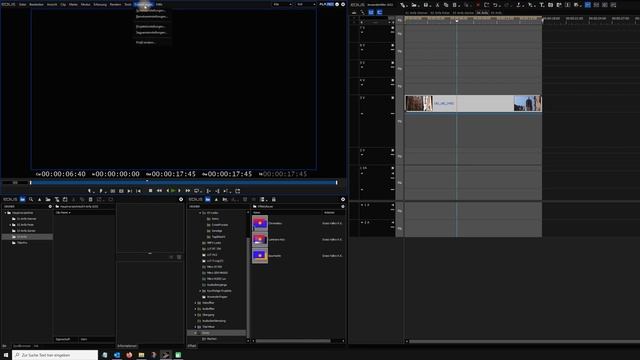Open the first monitor dropdown at top
Screen dimensions: 640x360
(x=282, y=4)
